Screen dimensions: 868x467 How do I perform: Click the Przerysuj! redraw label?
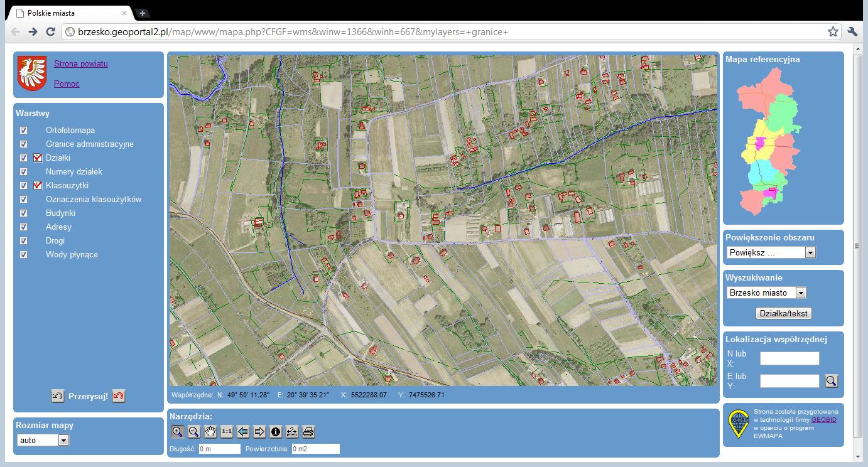tap(88, 396)
